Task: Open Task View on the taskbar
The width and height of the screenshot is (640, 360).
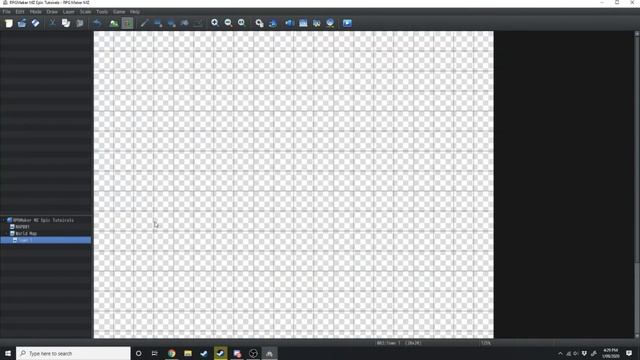Action: click(x=155, y=353)
